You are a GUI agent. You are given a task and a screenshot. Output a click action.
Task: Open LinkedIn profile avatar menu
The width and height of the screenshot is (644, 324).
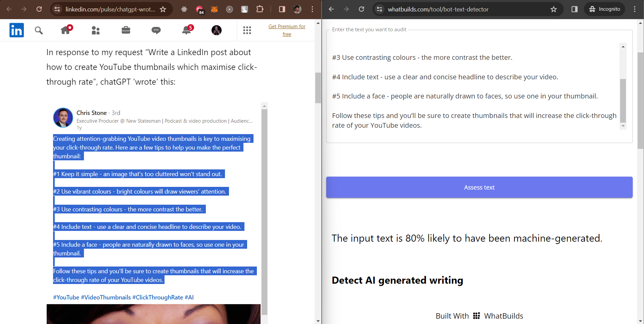pyautogui.click(x=217, y=30)
